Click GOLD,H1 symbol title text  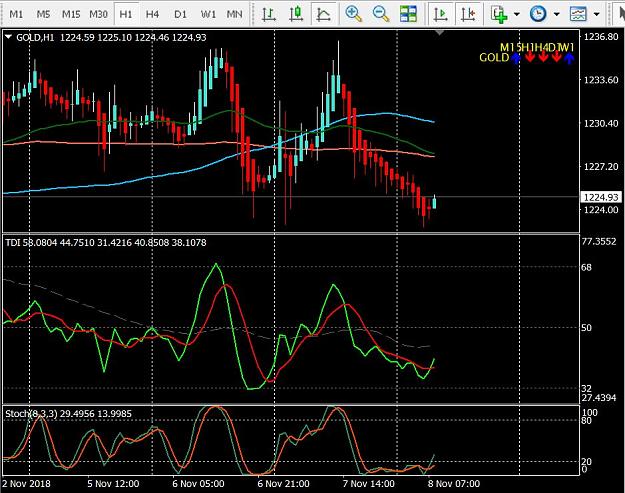click(35, 37)
